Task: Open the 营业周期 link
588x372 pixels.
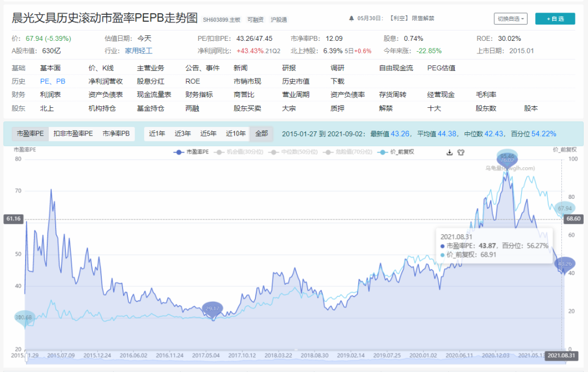Action: point(296,95)
